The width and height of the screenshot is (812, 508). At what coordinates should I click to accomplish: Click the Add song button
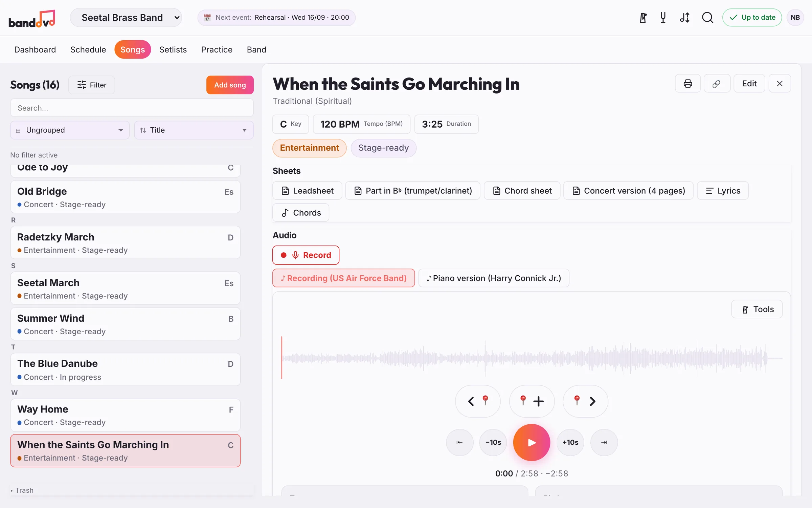point(230,85)
